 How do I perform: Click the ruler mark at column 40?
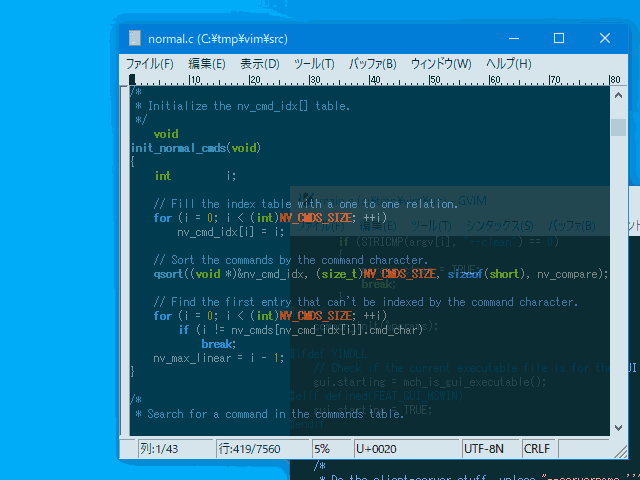coord(375,80)
